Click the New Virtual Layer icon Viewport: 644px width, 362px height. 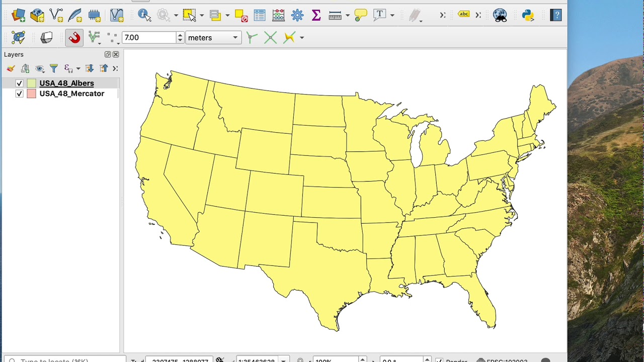[x=116, y=15]
